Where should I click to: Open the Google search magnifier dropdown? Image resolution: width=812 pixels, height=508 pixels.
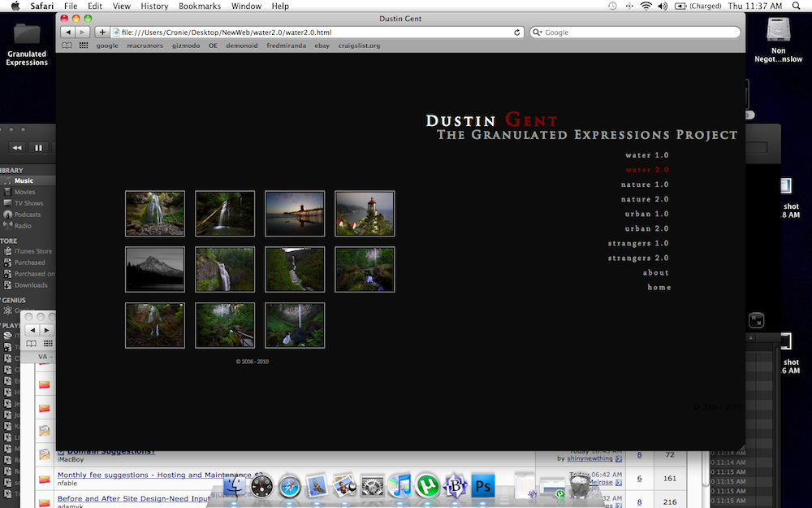538,33
